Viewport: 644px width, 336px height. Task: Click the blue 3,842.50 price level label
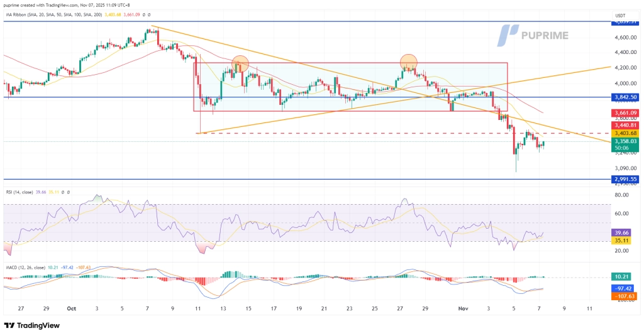click(x=625, y=97)
